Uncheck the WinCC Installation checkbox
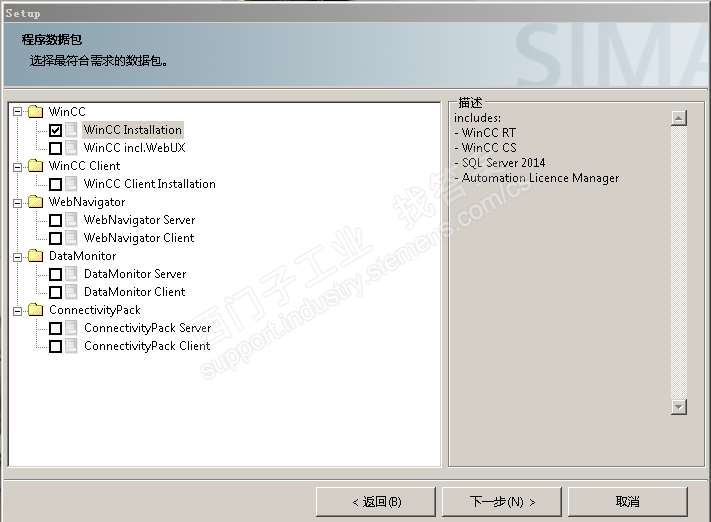 (55, 131)
